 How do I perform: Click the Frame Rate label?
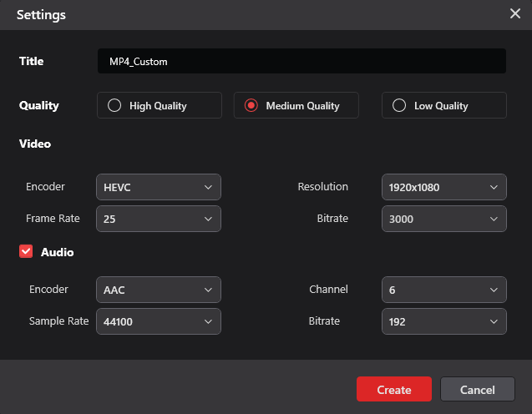[53, 219]
